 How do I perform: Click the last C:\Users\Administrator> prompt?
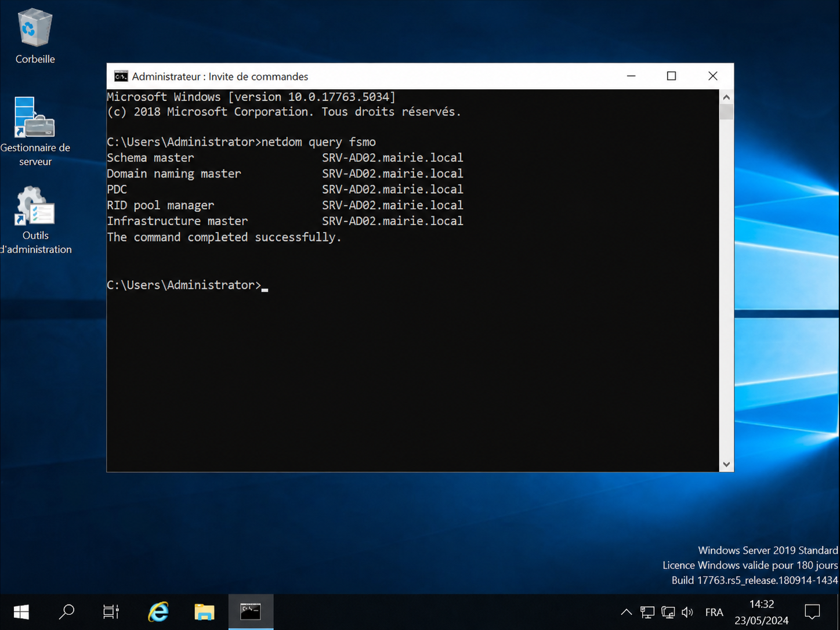point(184,285)
